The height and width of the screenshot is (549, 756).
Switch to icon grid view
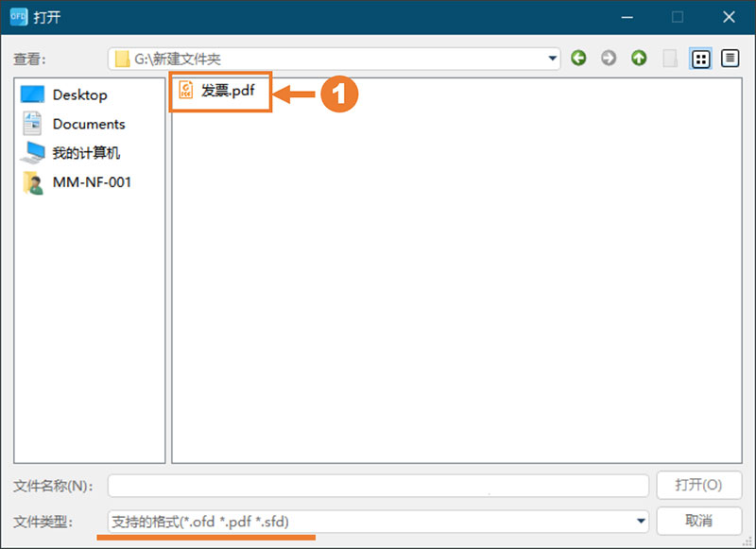tap(700, 59)
